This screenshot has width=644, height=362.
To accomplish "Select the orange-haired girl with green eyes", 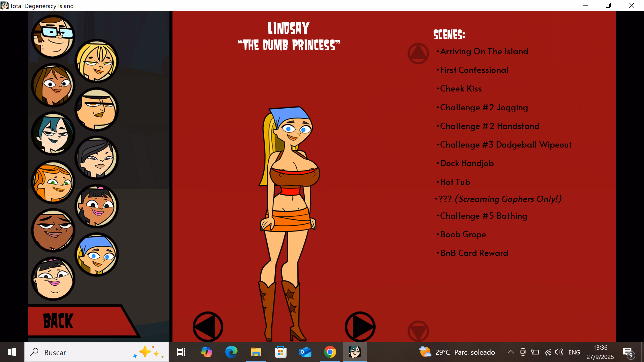I will point(53,182).
